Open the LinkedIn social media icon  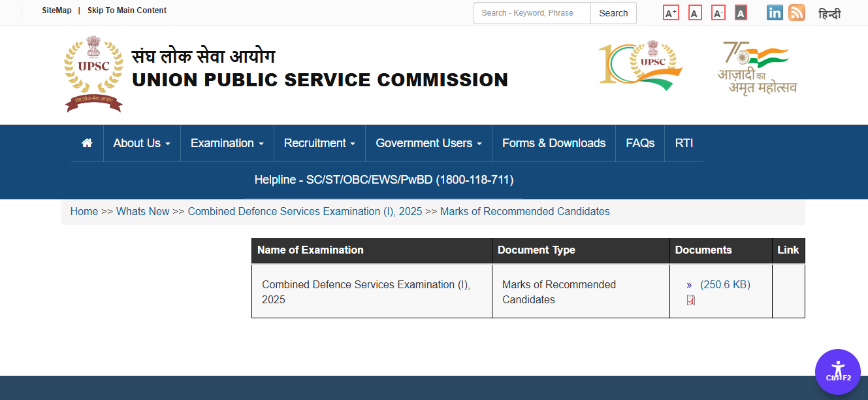pyautogui.click(x=775, y=12)
